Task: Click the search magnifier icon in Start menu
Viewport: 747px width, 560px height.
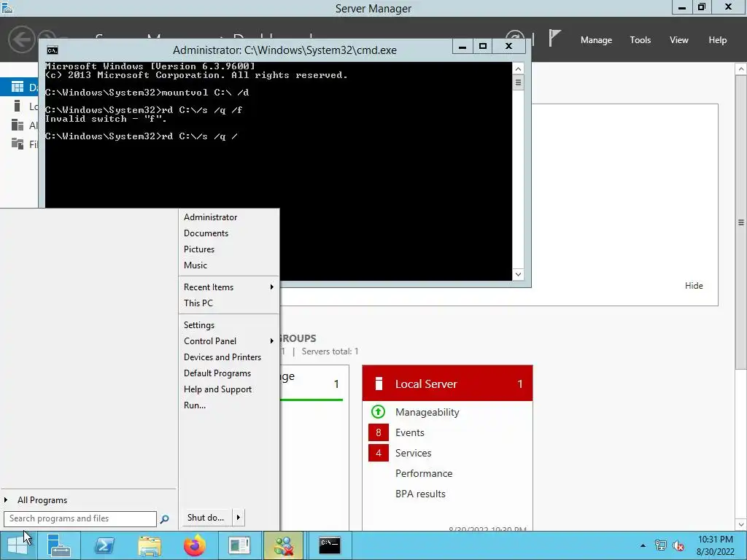Action: click(x=164, y=518)
